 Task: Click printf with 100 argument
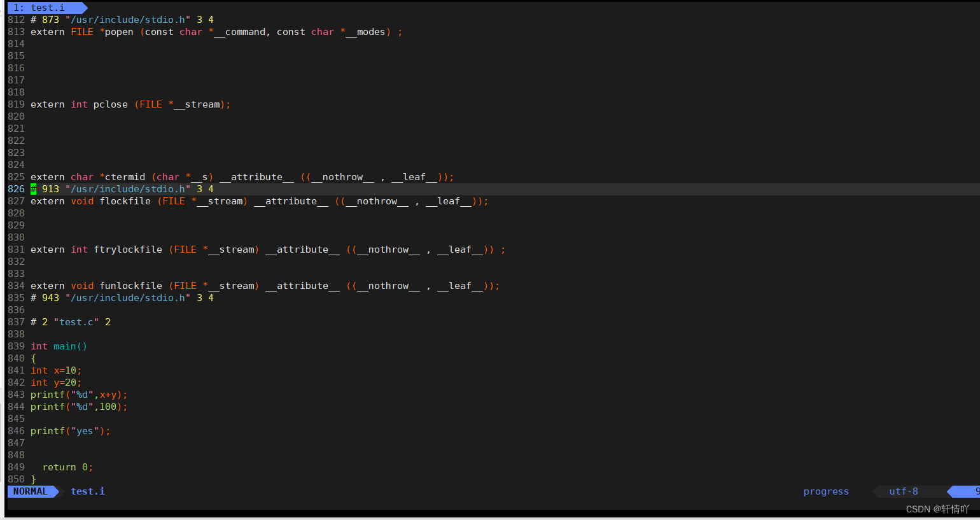tap(79, 407)
